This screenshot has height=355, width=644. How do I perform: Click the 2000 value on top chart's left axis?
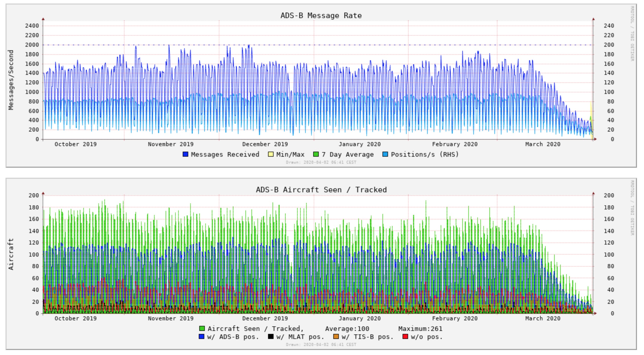point(32,45)
